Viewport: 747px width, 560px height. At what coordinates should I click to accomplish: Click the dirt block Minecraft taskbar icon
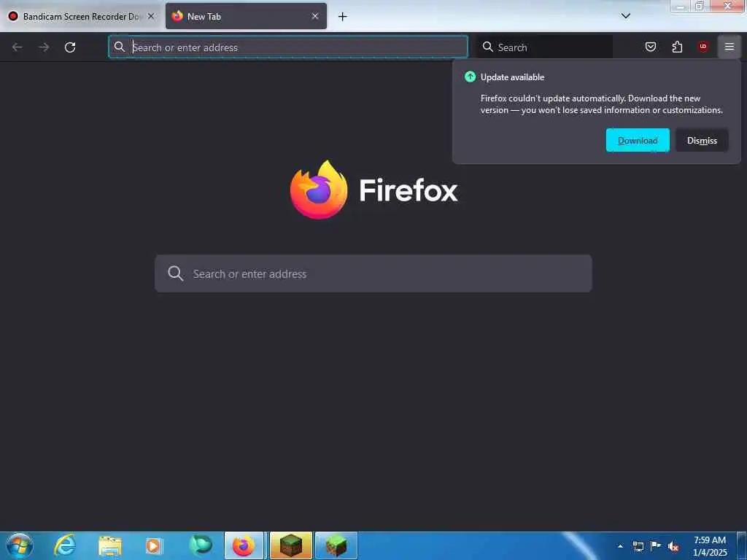[x=291, y=545]
